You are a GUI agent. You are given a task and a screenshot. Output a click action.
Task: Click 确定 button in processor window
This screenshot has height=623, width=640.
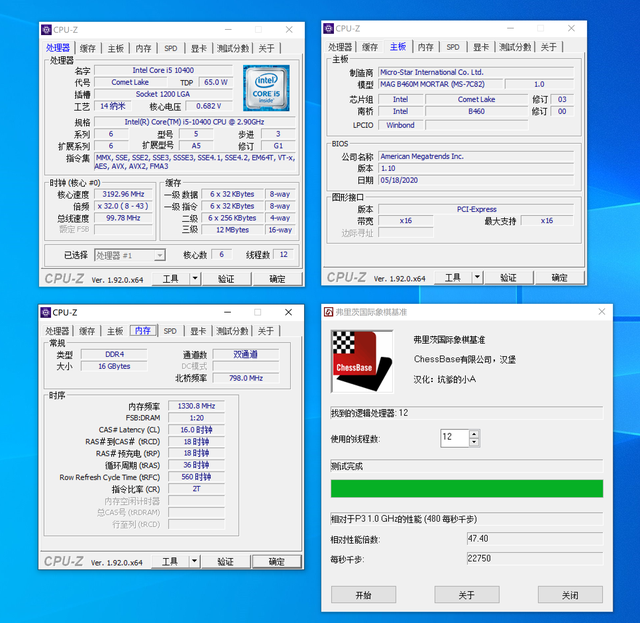pyautogui.click(x=278, y=278)
